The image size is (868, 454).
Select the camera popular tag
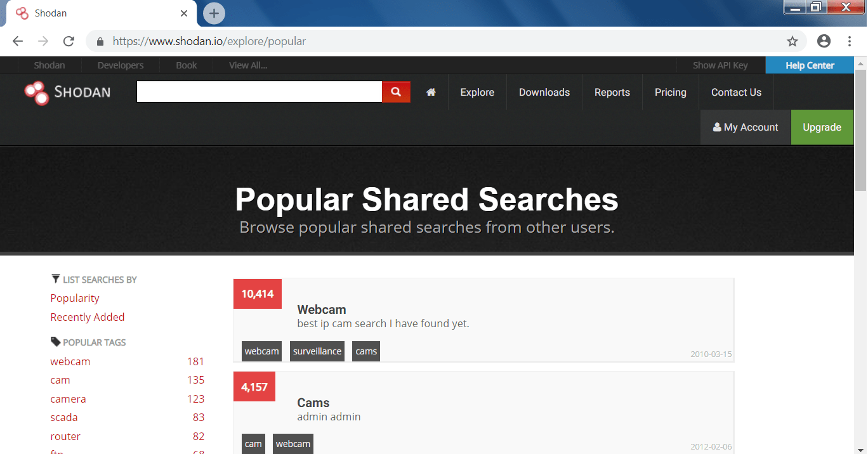[69, 399]
